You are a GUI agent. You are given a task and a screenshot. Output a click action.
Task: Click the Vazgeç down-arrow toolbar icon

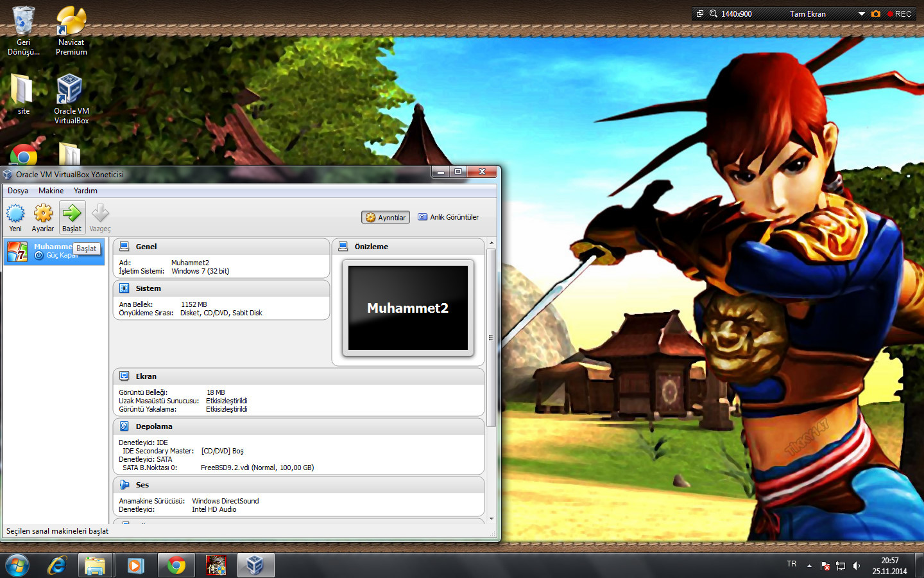100,213
